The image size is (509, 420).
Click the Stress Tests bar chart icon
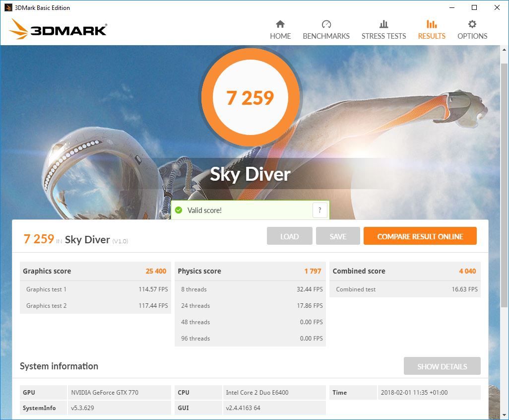click(x=383, y=24)
